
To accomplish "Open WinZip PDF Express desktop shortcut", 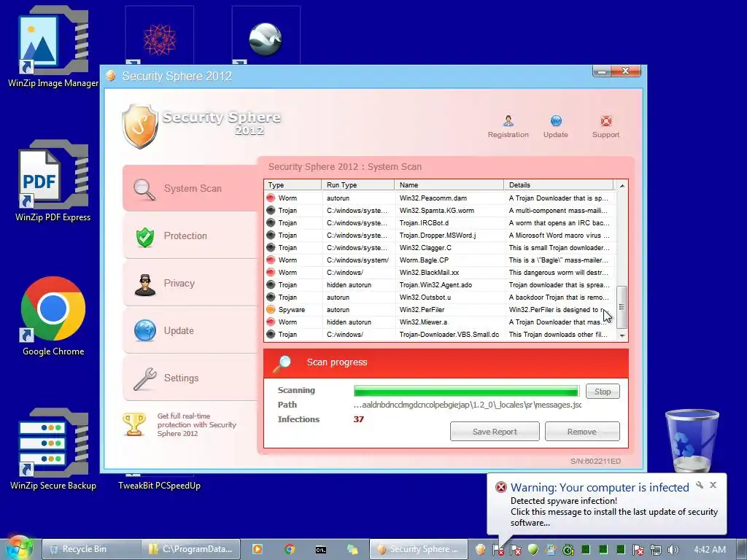I will coord(53,182).
